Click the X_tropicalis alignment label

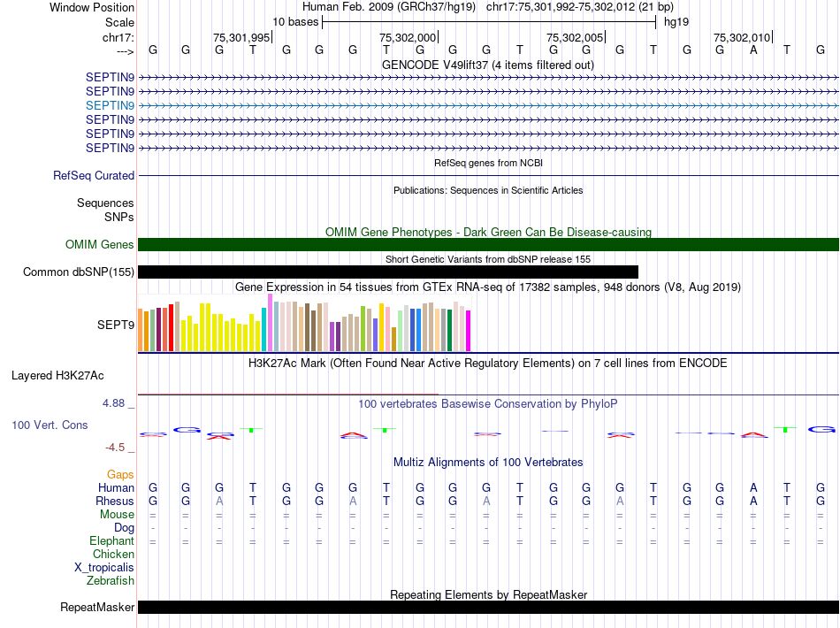click(104, 568)
